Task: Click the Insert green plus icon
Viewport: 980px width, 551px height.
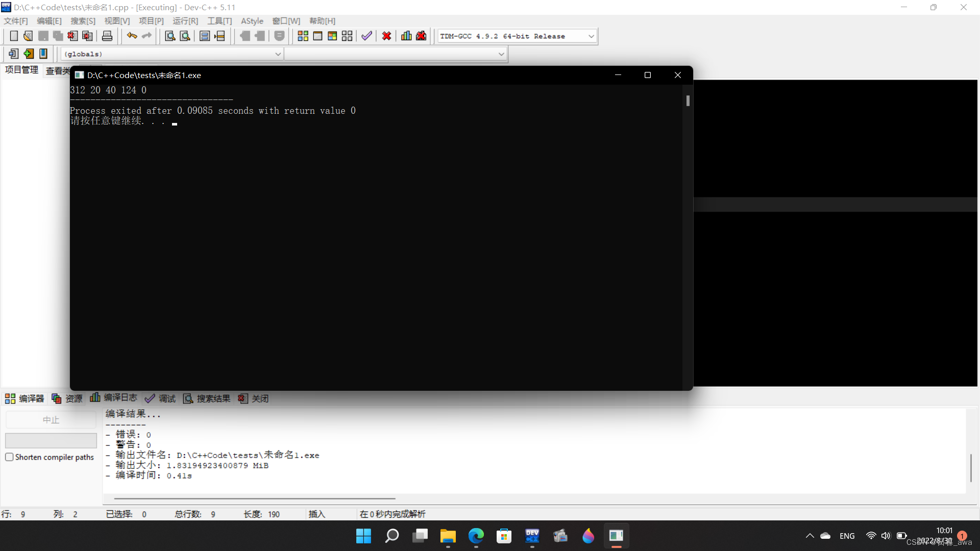Action: pyautogui.click(x=29, y=54)
